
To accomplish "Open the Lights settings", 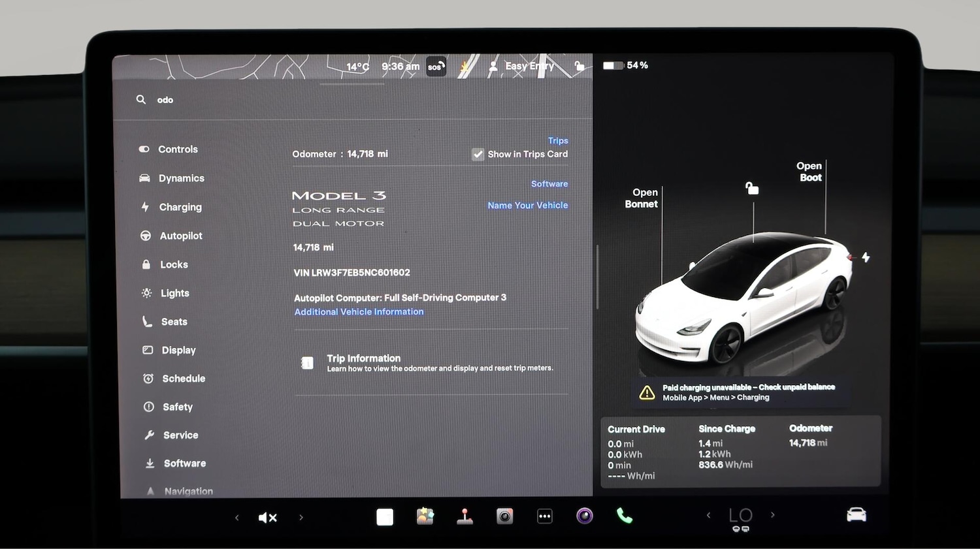I will point(166,293).
